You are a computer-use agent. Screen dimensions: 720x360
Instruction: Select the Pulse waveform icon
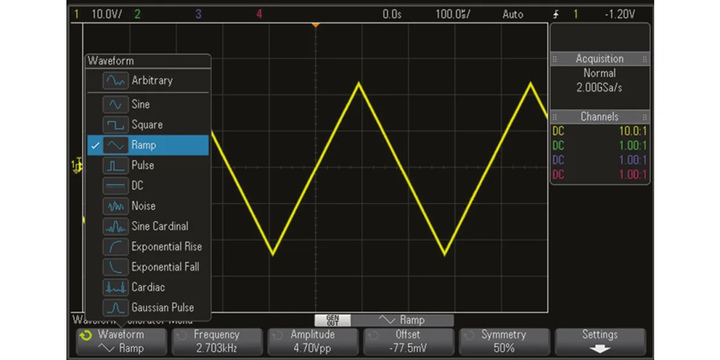point(115,165)
